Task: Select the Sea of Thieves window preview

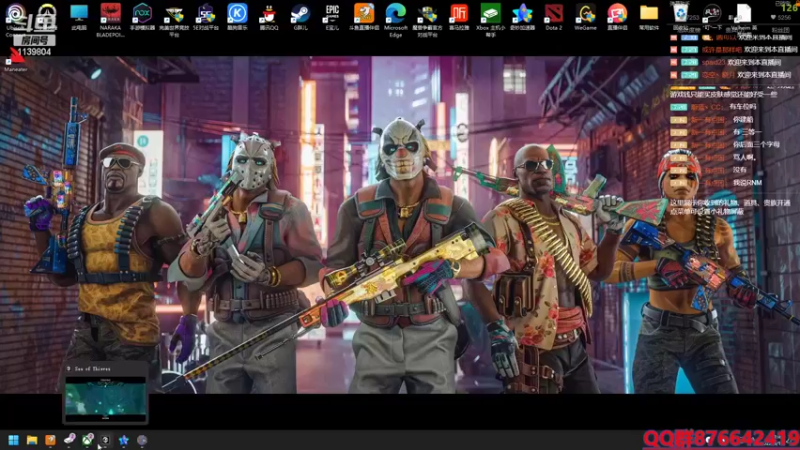Action: pyautogui.click(x=105, y=398)
